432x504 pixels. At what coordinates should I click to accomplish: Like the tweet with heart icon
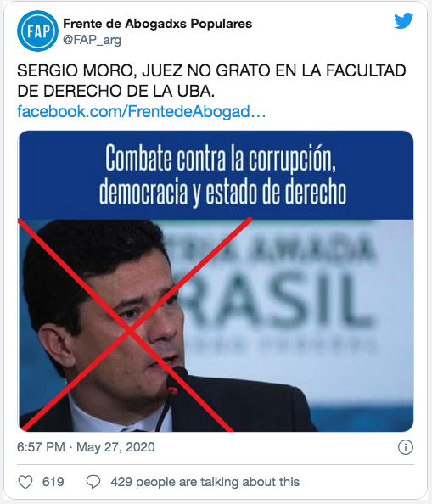click(x=25, y=482)
